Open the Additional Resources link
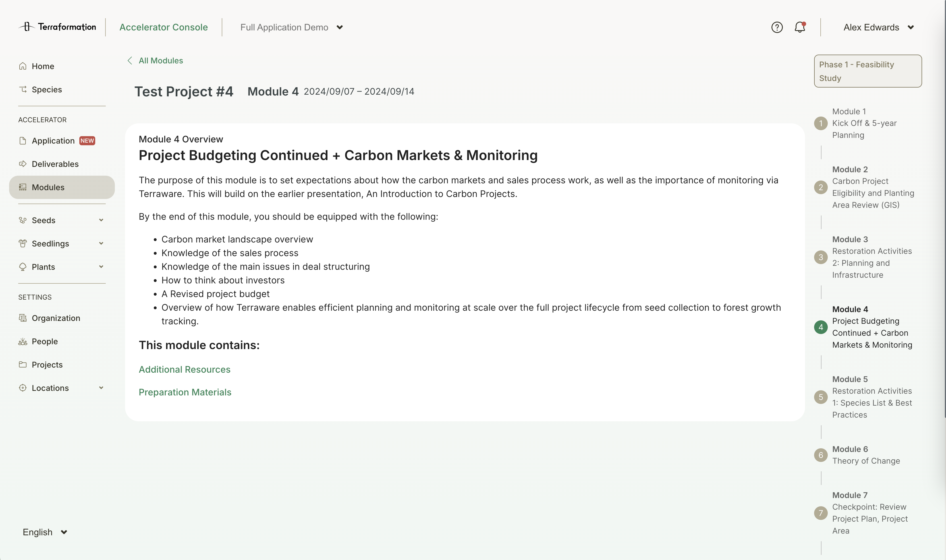The image size is (946, 560). pos(184,370)
